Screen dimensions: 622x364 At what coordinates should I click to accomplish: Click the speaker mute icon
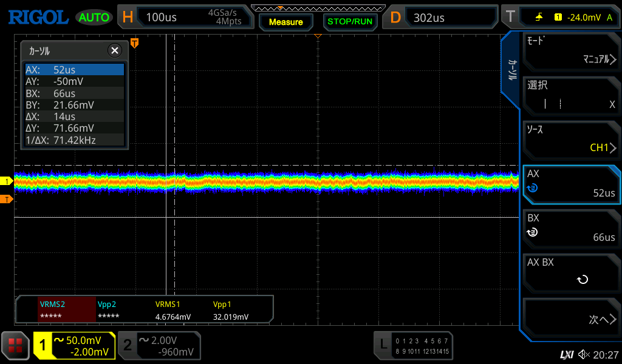[x=584, y=354]
